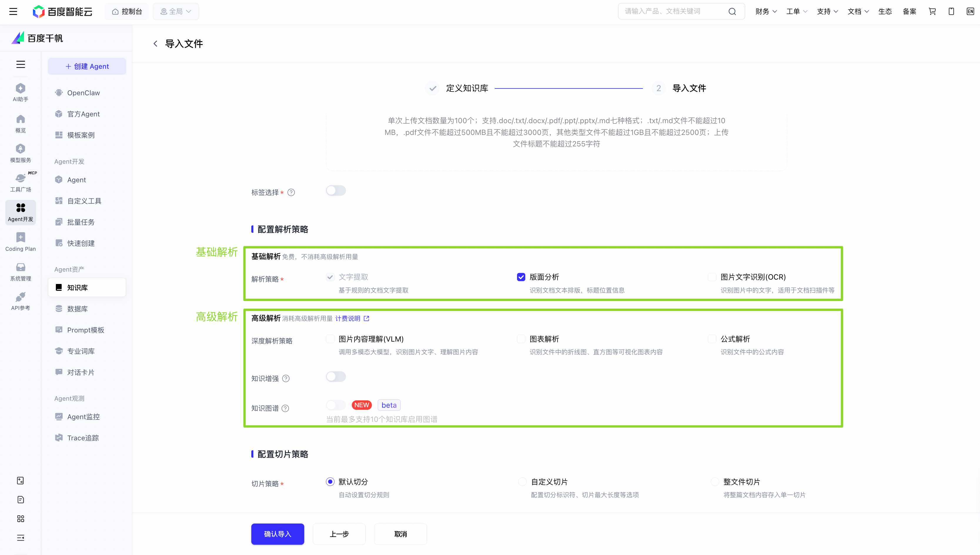This screenshot has width=980, height=555.
Task: Toggle the 标签选择 switch
Action: click(336, 190)
